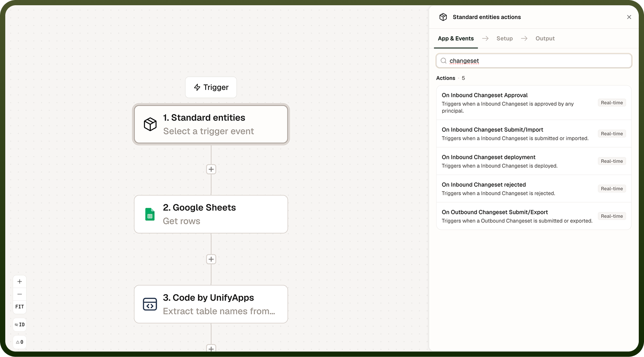Zoom in on the workflow canvas
Viewport: 644px width, 357px height.
(20, 281)
